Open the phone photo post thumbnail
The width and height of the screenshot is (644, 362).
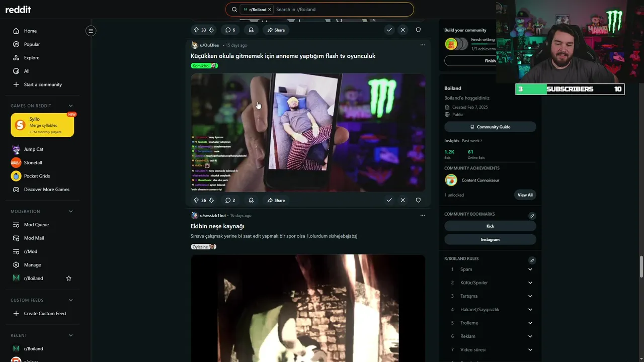point(308,133)
